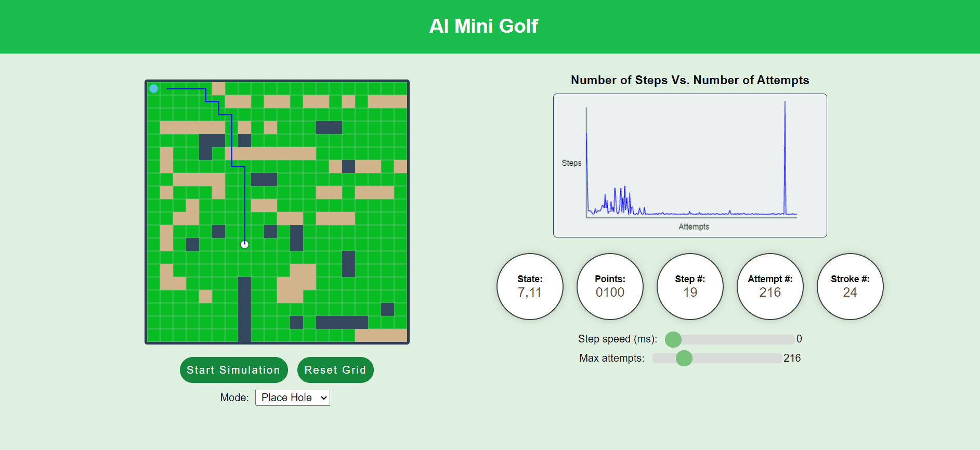Open the Mode dropdown showing Place Hole

(293, 398)
